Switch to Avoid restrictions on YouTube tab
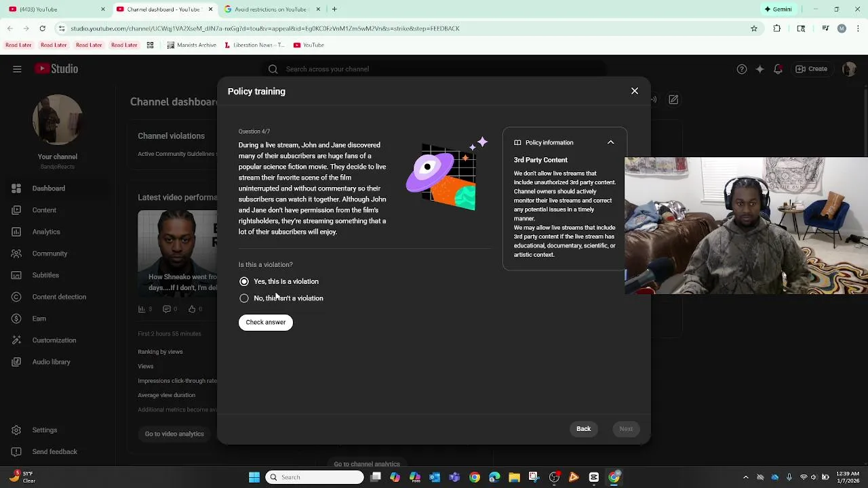Image resolution: width=868 pixels, height=488 pixels. click(270, 9)
